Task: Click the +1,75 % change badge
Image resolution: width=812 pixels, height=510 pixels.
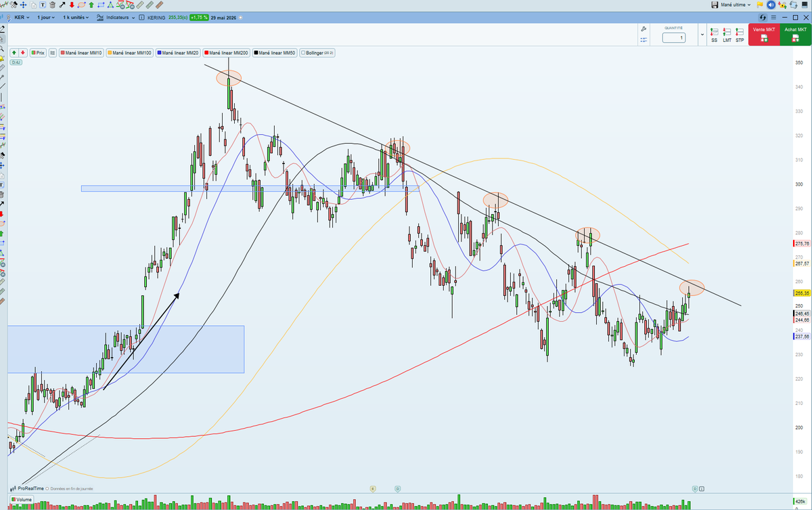Action: (x=199, y=17)
